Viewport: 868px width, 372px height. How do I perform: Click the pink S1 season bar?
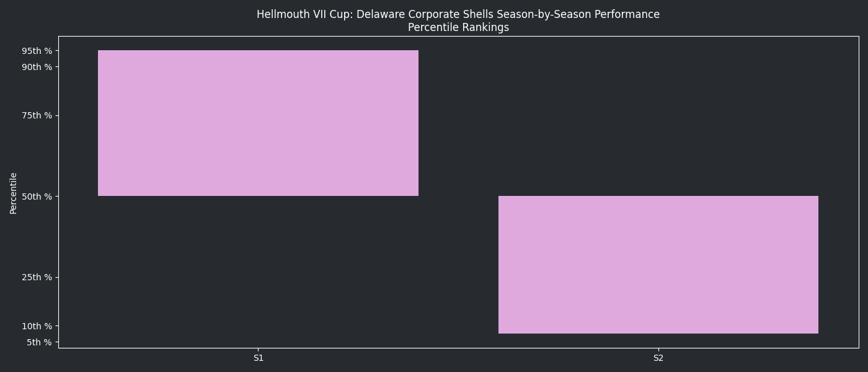pos(258,123)
